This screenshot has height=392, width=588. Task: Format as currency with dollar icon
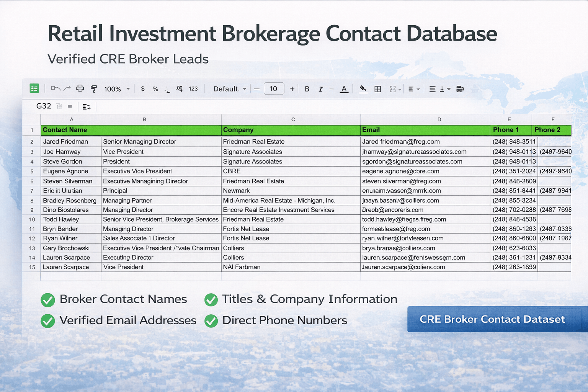(143, 89)
